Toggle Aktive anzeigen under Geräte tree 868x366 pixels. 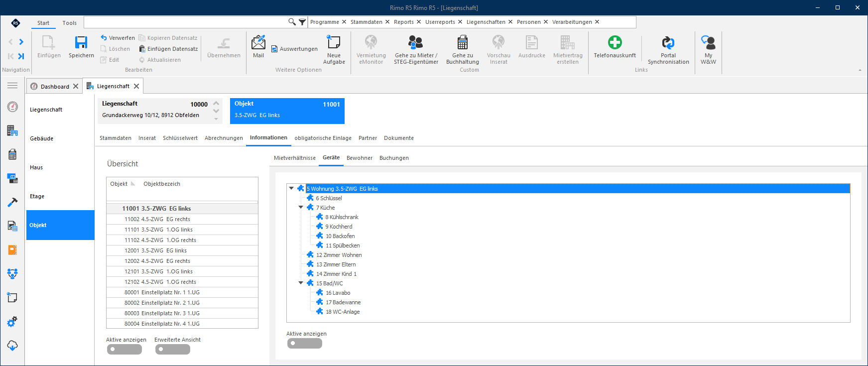point(305,344)
